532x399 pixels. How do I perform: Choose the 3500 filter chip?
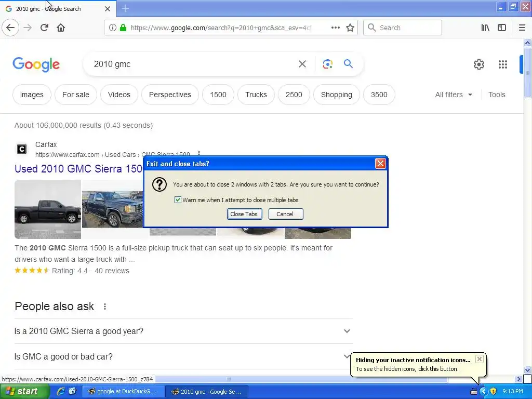[379, 95]
